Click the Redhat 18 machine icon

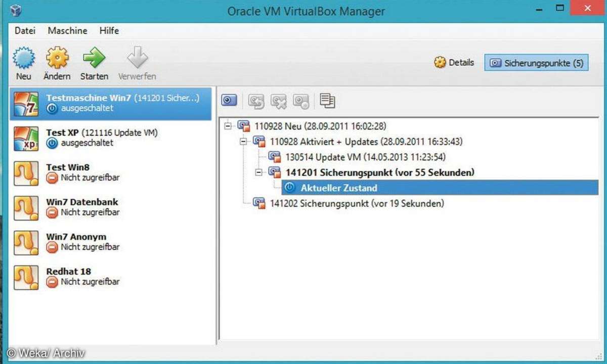coord(26,277)
